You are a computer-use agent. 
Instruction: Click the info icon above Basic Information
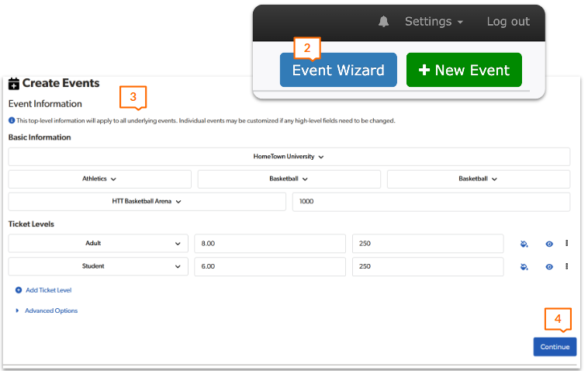click(x=12, y=121)
